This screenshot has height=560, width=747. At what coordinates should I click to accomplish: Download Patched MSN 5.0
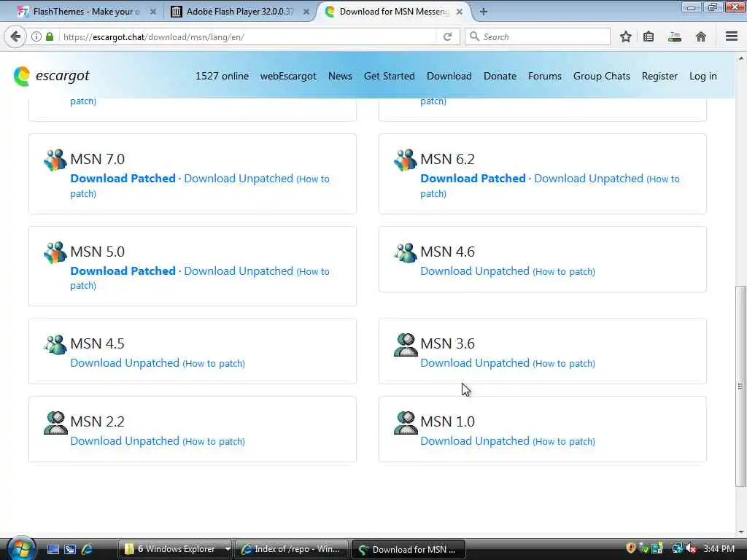point(123,271)
